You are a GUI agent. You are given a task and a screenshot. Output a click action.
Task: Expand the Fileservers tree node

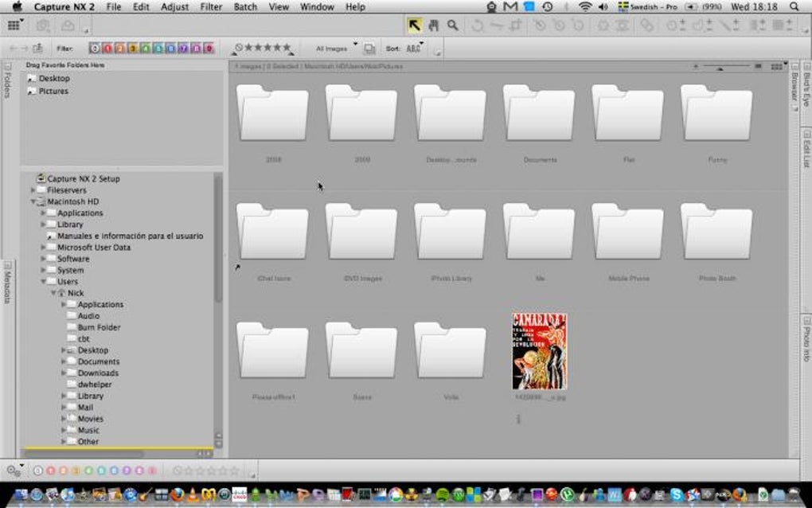pyautogui.click(x=33, y=190)
